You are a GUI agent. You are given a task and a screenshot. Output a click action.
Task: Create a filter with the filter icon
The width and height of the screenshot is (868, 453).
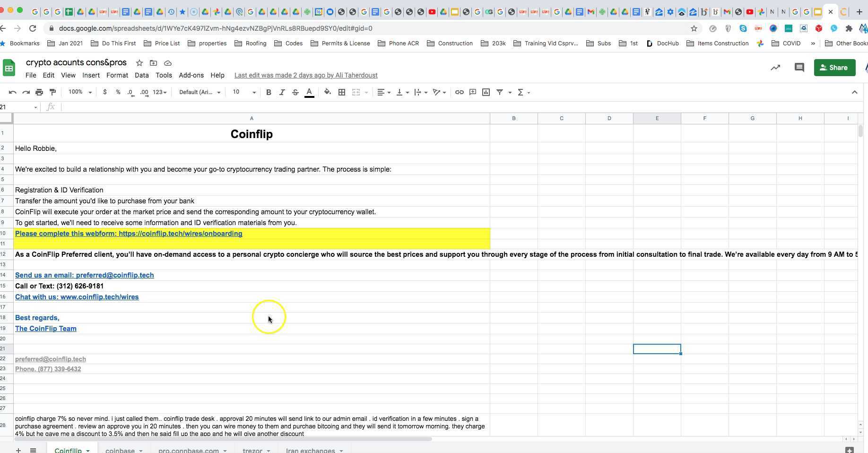pyautogui.click(x=500, y=92)
